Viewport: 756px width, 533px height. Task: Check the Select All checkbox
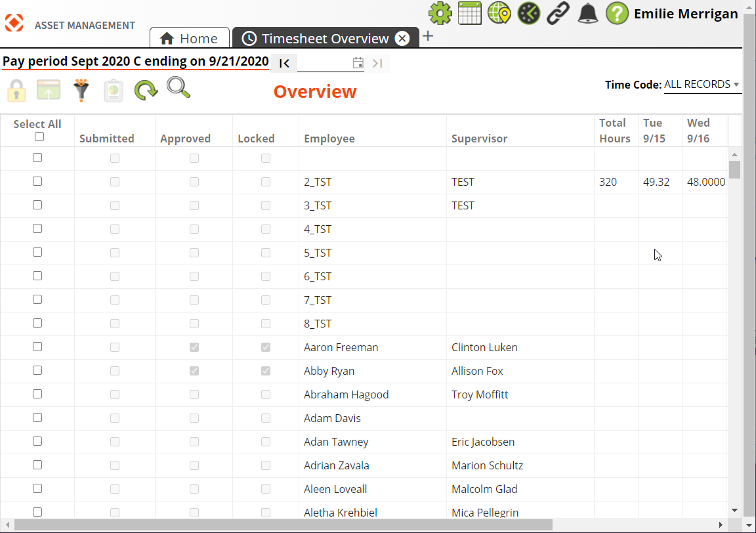pyautogui.click(x=39, y=137)
